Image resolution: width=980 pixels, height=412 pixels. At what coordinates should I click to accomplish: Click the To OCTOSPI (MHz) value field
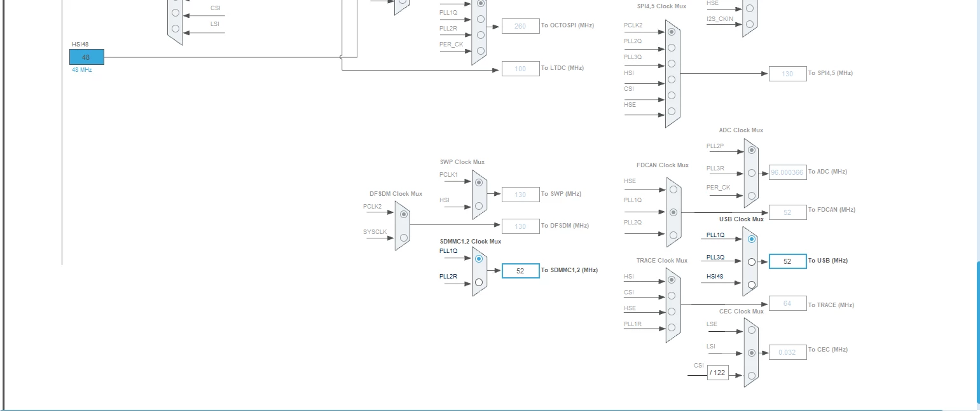point(521,26)
